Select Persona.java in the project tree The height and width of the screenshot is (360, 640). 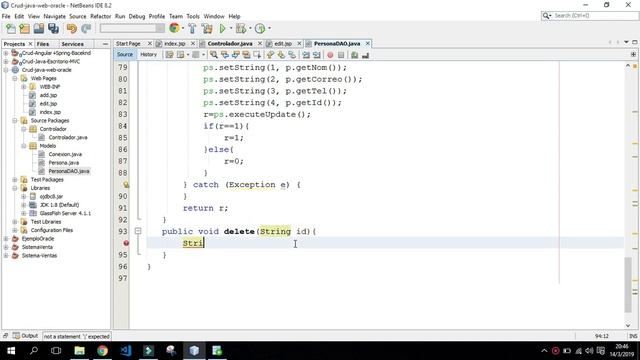click(64, 163)
